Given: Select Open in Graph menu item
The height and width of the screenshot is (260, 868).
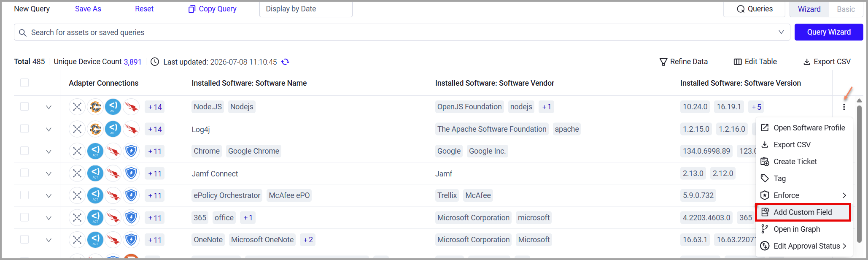Looking at the screenshot, I should pos(804,229).
